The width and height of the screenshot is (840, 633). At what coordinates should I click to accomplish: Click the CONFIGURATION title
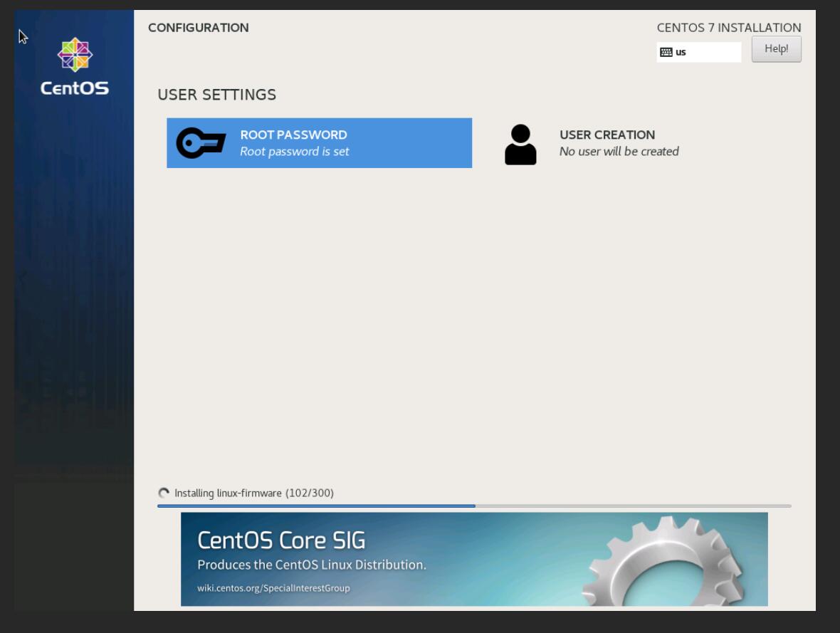click(x=198, y=28)
